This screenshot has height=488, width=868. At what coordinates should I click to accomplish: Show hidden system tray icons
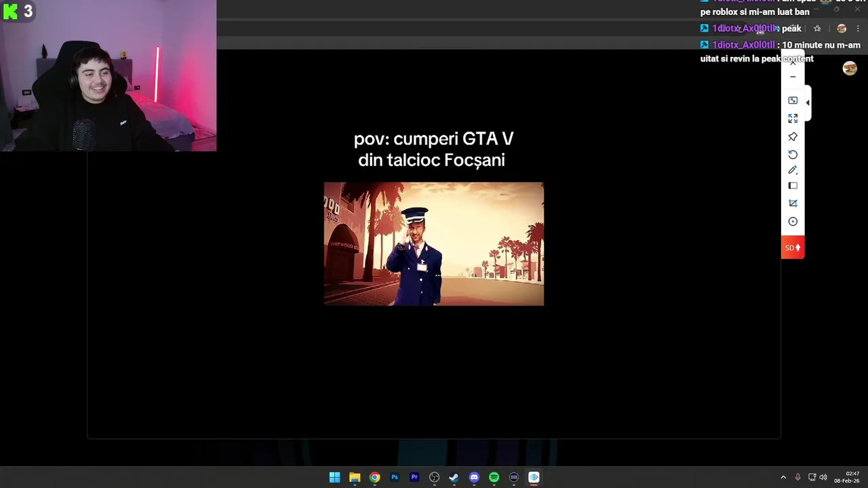(783, 477)
